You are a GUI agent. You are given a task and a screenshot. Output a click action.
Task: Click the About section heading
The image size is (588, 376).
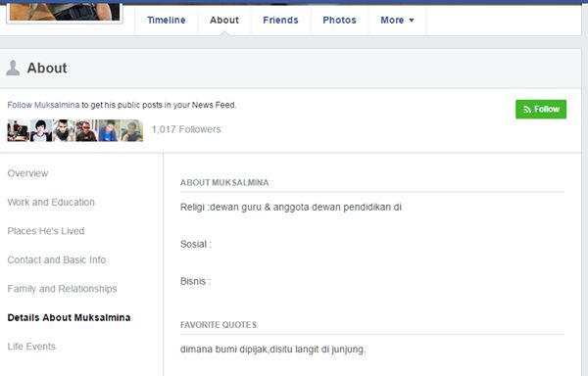(47, 69)
